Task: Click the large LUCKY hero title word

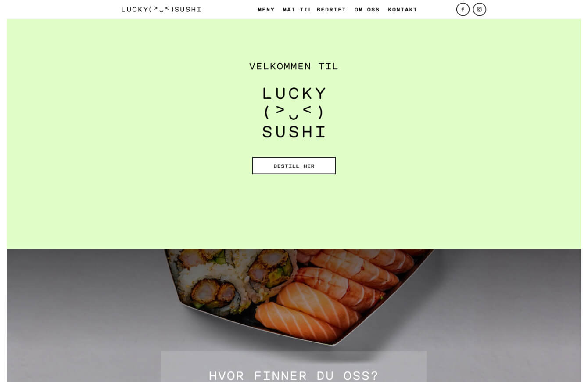Action: coord(294,94)
